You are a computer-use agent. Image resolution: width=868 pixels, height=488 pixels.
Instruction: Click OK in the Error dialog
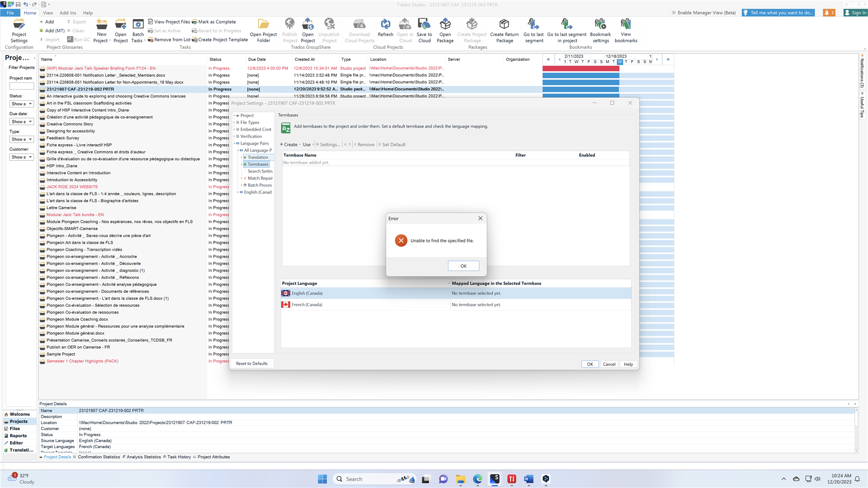(463, 266)
